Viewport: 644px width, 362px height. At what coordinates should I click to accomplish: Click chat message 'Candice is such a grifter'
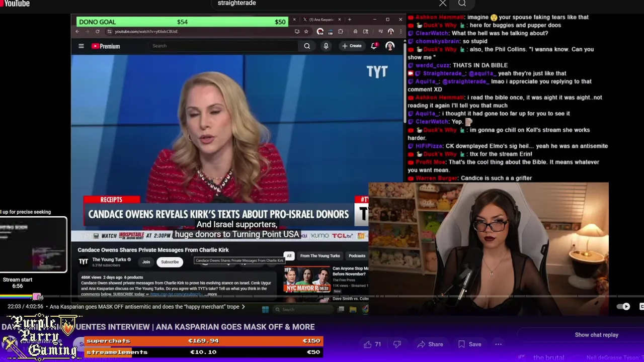tap(496, 178)
